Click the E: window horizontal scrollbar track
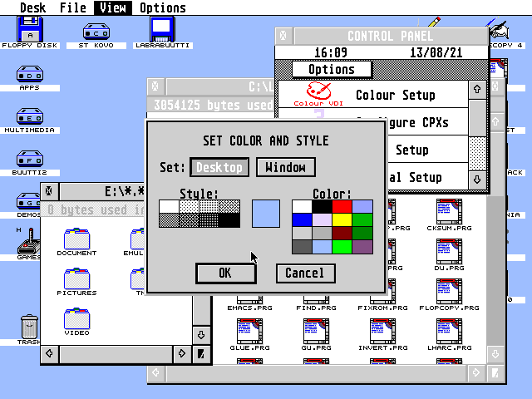This screenshot has height=399, width=532. (116, 354)
